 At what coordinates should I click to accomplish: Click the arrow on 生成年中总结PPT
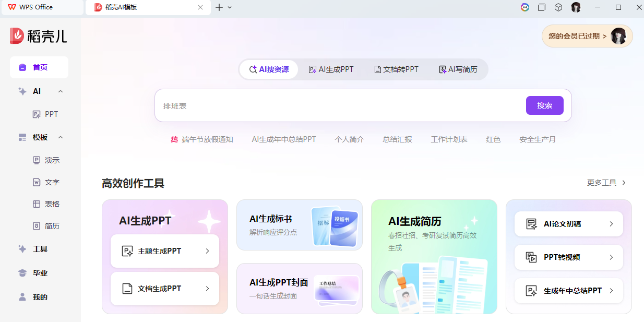[612, 291]
